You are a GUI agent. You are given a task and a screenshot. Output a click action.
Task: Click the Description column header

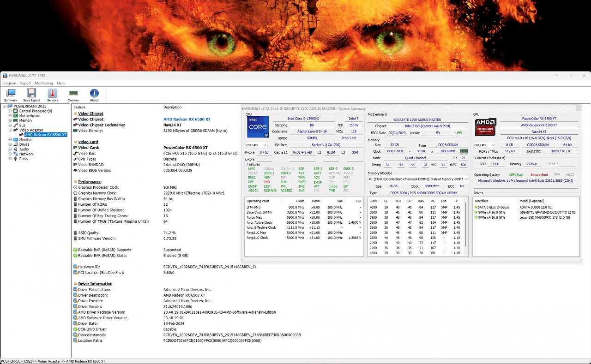click(173, 107)
